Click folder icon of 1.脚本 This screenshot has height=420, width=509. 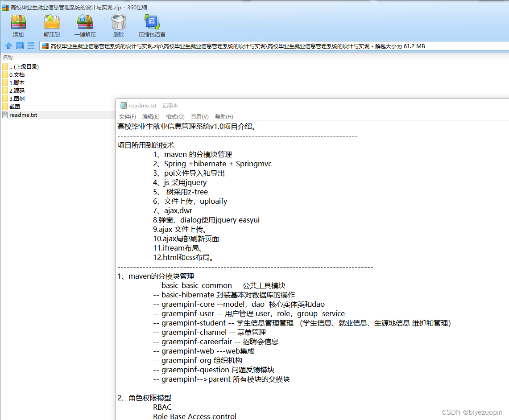coord(5,82)
